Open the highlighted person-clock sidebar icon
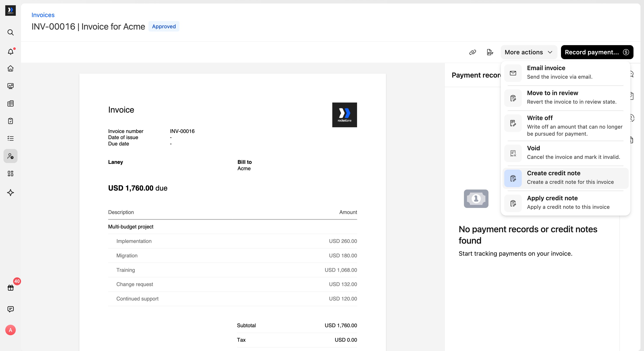Viewport: 644px width, 351px height. 11,156
